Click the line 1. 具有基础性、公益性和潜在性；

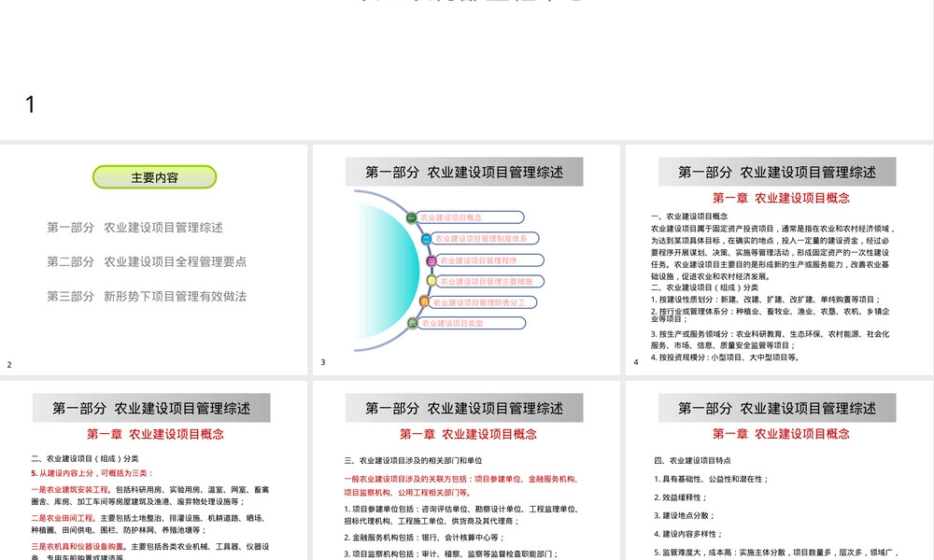click(x=711, y=479)
